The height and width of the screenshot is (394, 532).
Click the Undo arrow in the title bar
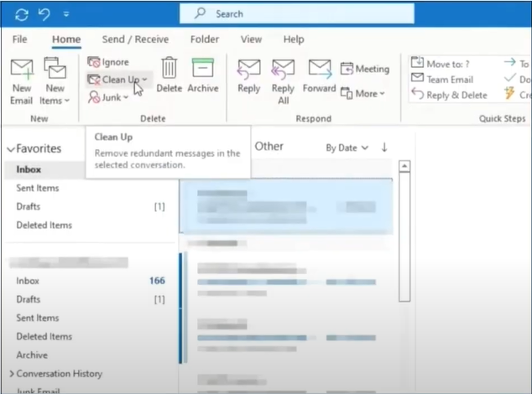pos(44,14)
